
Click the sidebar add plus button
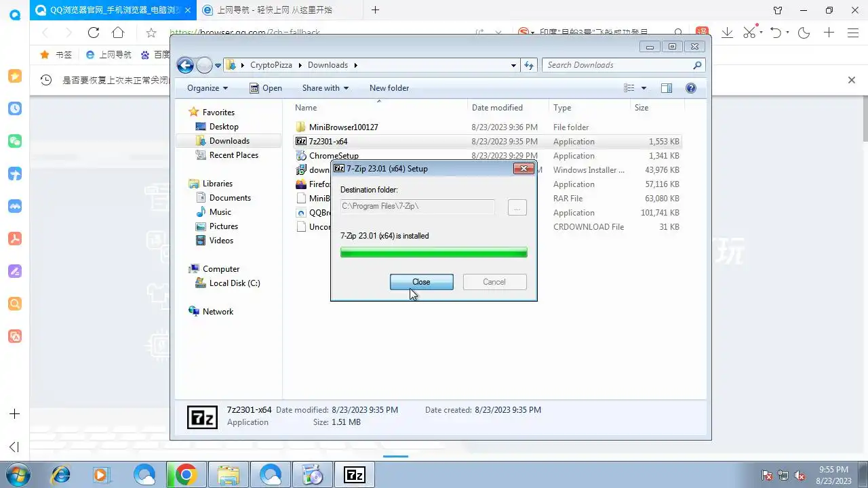[15, 413]
